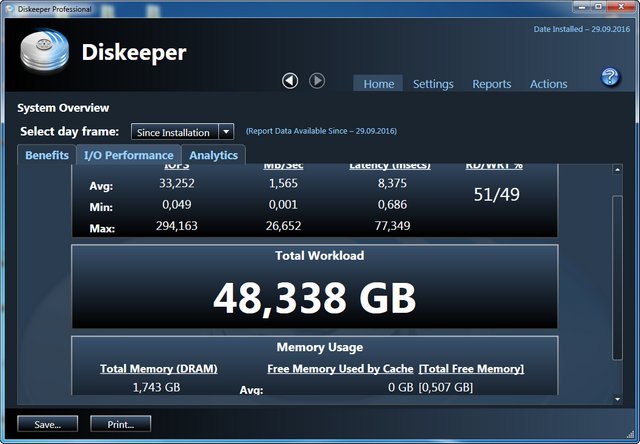Image resolution: width=640 pixels, height=444 pixels.
Task: Switch to the Analytics tab
Action: 213,156
